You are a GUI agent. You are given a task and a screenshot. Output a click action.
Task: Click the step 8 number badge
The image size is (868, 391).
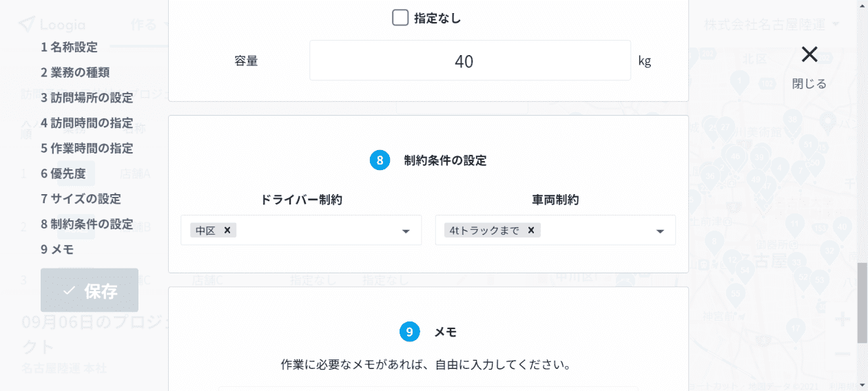(380, 160)
